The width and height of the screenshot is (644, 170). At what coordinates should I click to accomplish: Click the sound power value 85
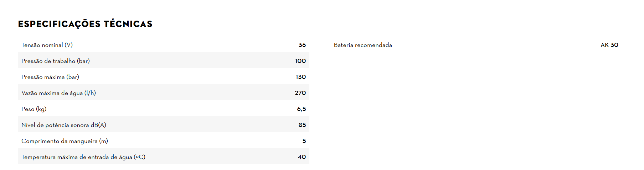coord(302,125)
